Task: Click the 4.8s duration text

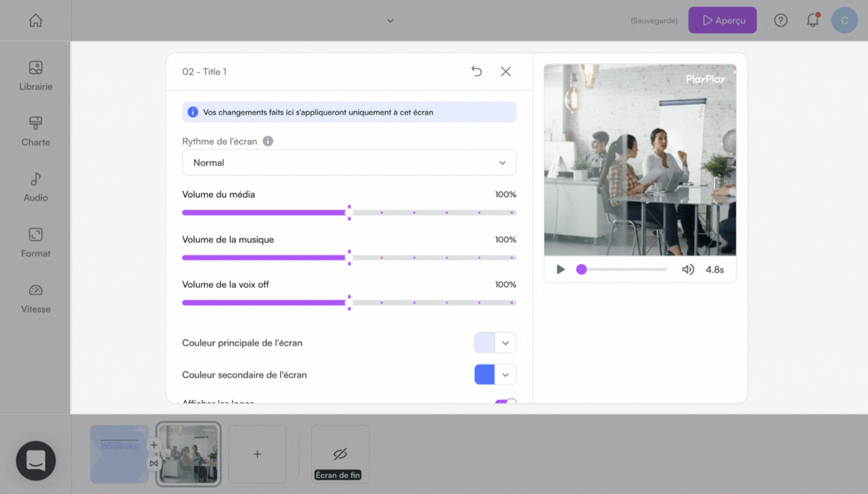Action: [x=715, y=269]
